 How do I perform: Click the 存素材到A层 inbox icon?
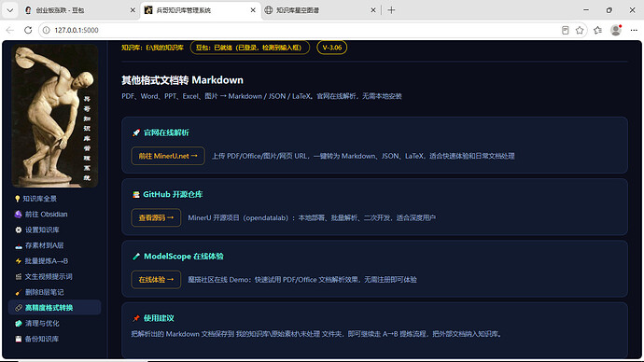click(19, 246)
